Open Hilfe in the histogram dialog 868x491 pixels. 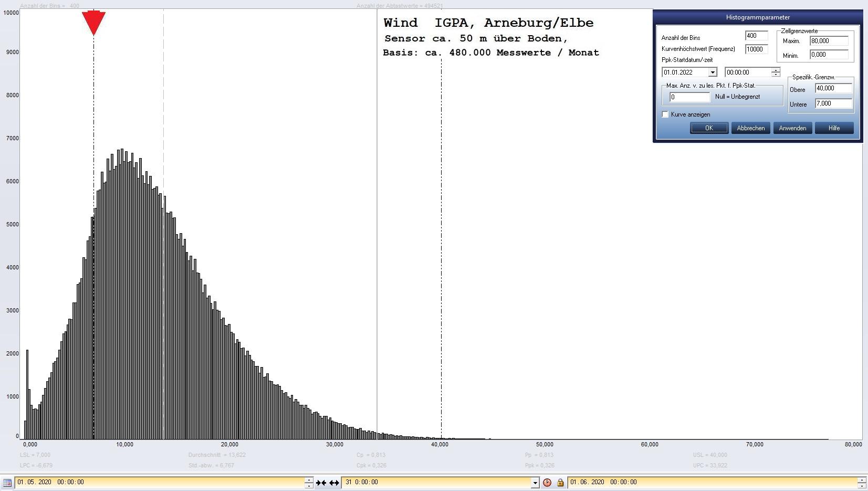[834, 128]
